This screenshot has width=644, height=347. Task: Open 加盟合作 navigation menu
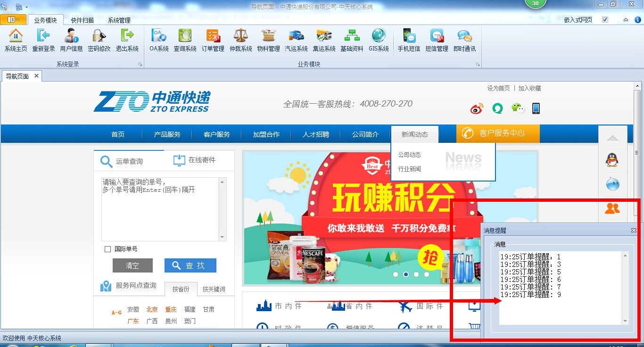266,134
